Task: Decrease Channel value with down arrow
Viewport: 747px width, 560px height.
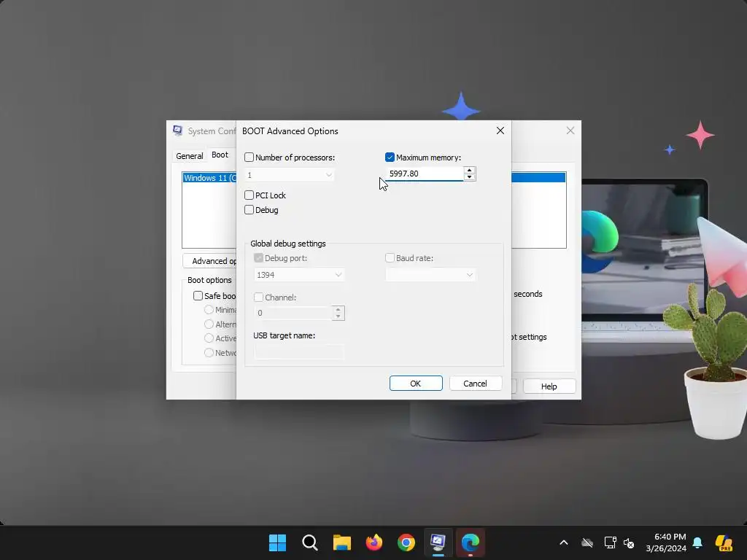Action: coord(338,316)
